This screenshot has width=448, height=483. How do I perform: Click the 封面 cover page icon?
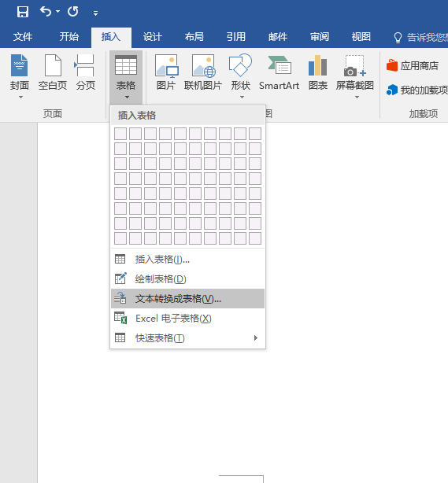pyautogui.click(x=20, y=65)
